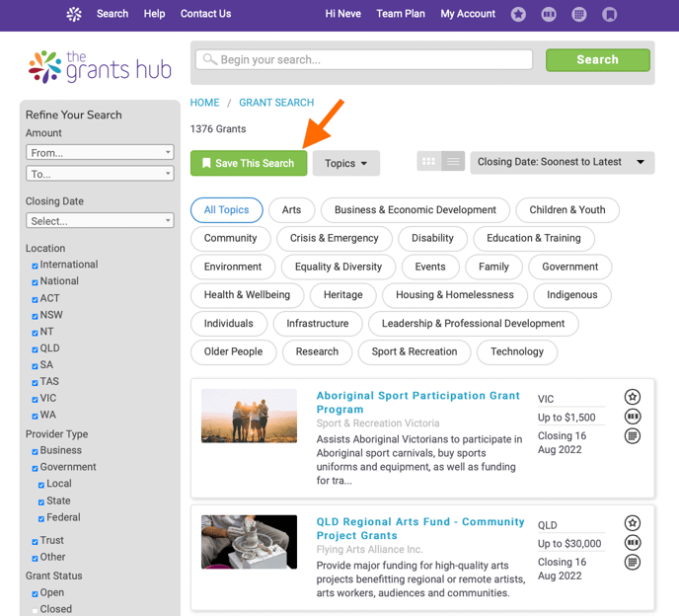679x616 pixels.
Task: Open My Account menu
Action: 468,14
